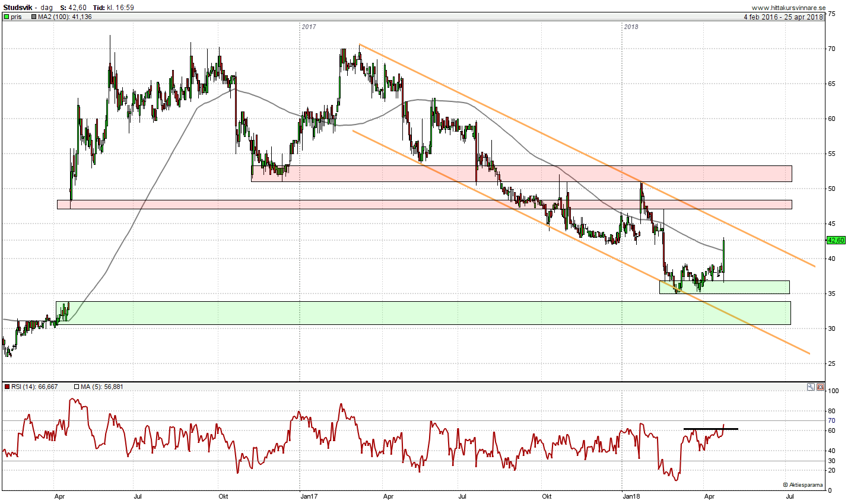The image size is (851, 504).
Task: Click the green pris legend square
Action: [6, 17]
